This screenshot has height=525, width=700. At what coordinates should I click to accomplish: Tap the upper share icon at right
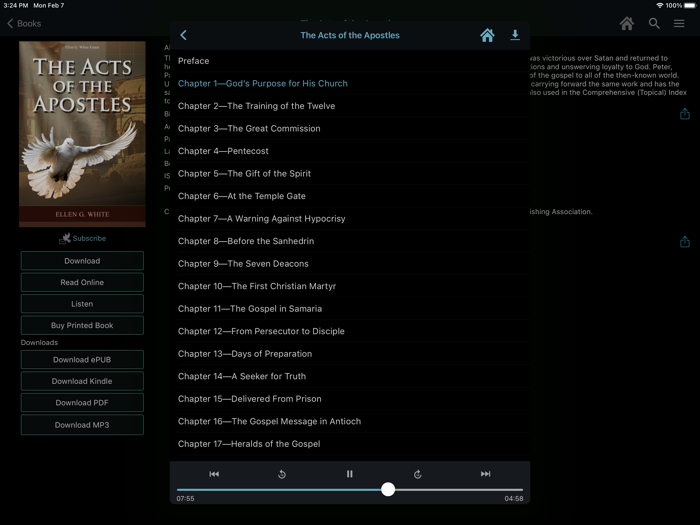[684, 114]
